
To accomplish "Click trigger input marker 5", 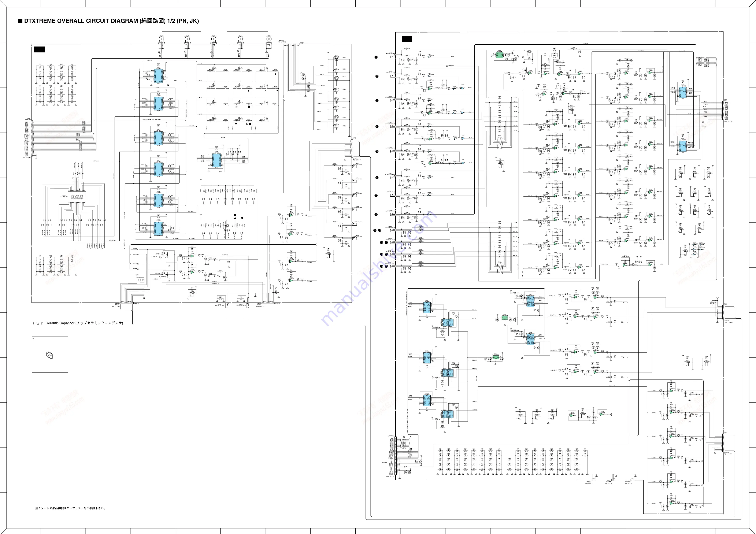I will click(377, 151).
